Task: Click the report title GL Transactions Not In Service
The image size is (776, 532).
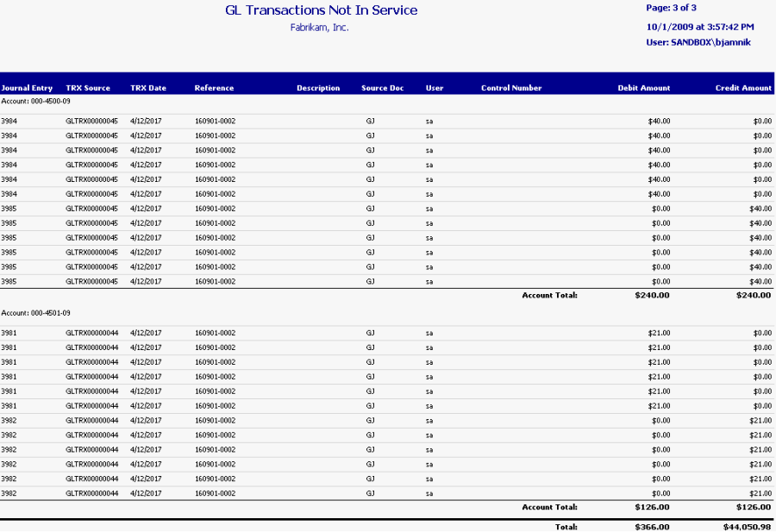Action: (321, 10)
